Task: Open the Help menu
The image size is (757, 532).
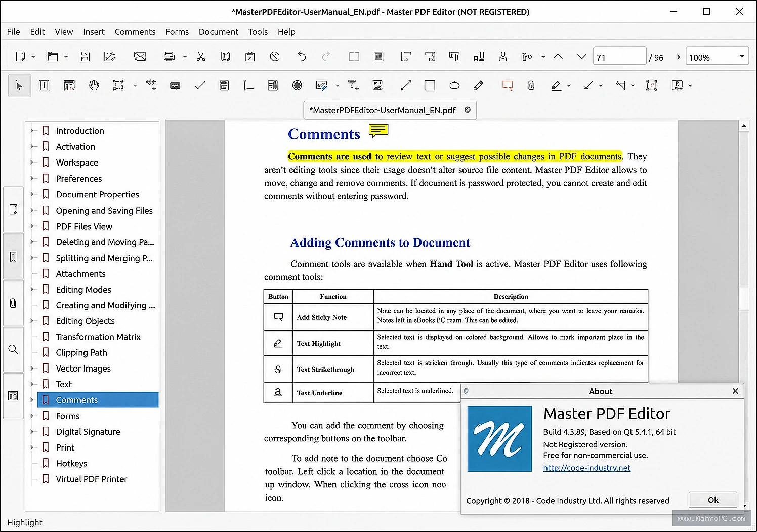Action: click(x=286, y=32)
